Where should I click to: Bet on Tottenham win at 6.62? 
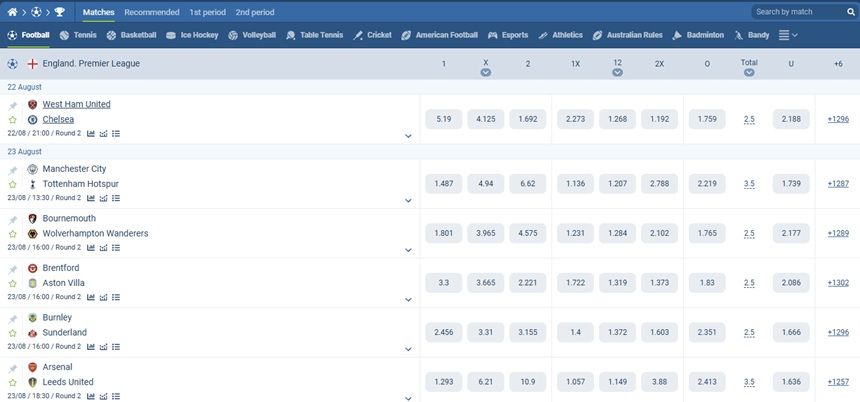(x=528, y=184)
